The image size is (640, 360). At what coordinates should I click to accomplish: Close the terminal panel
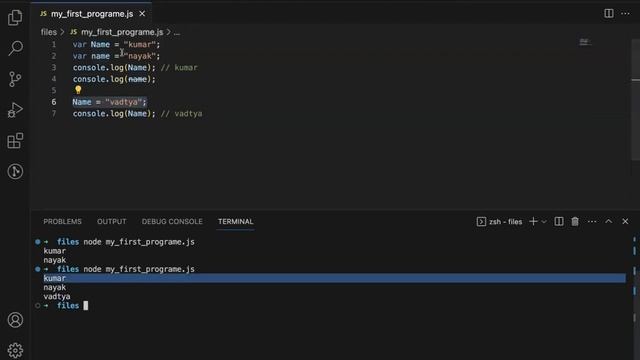(625, 221)
